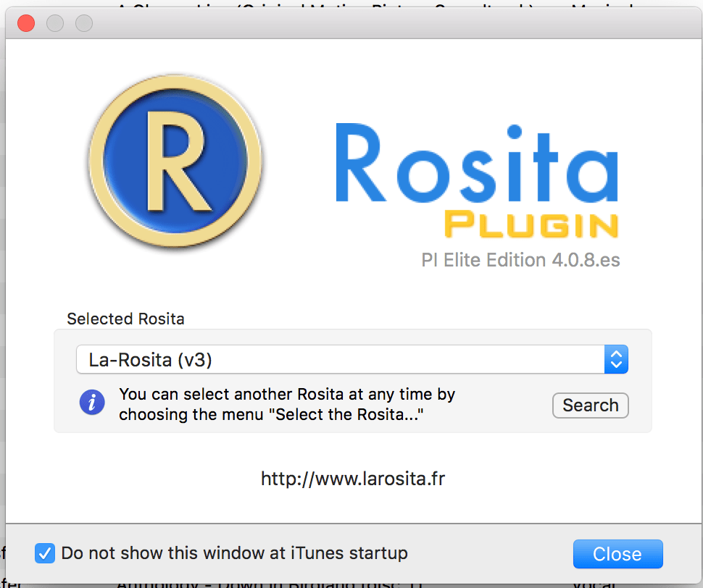Close the dialog with the red window button

[x=26, y=23]
